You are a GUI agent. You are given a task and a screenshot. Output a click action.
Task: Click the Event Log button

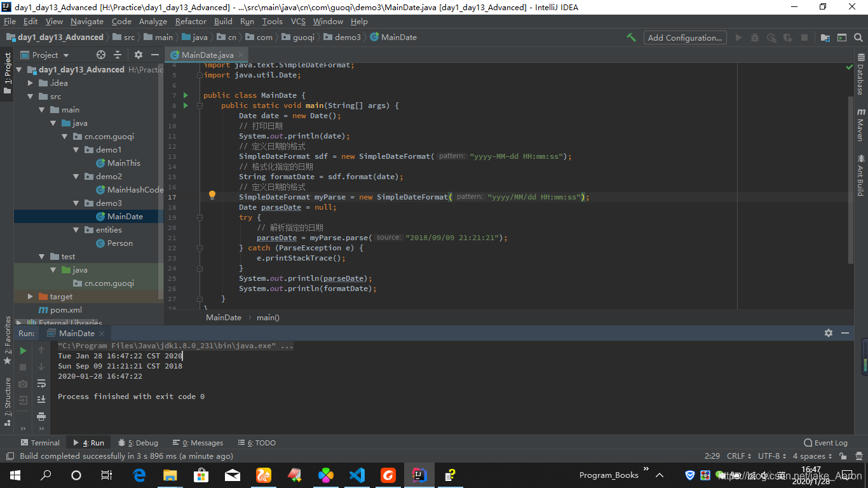[825, 443]
